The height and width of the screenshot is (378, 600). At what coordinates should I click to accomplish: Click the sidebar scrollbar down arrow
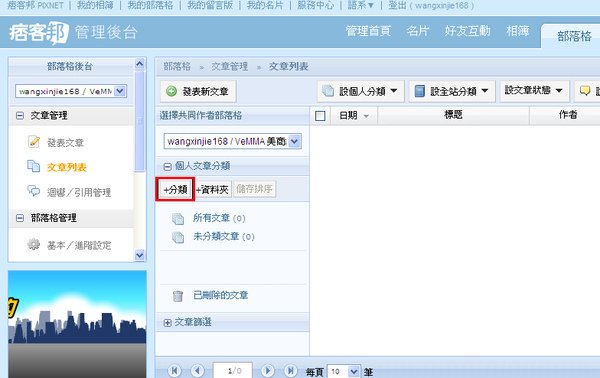pos(140,255)
